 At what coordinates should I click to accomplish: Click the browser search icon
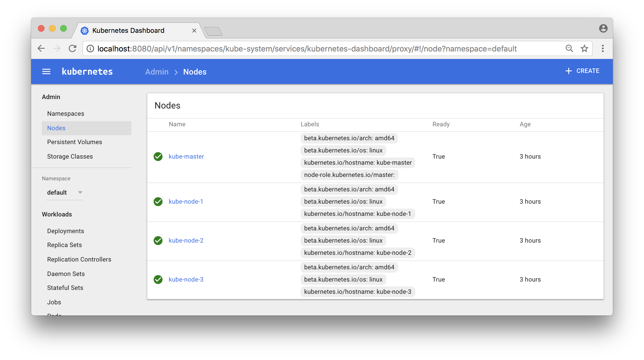coord(569,48)
